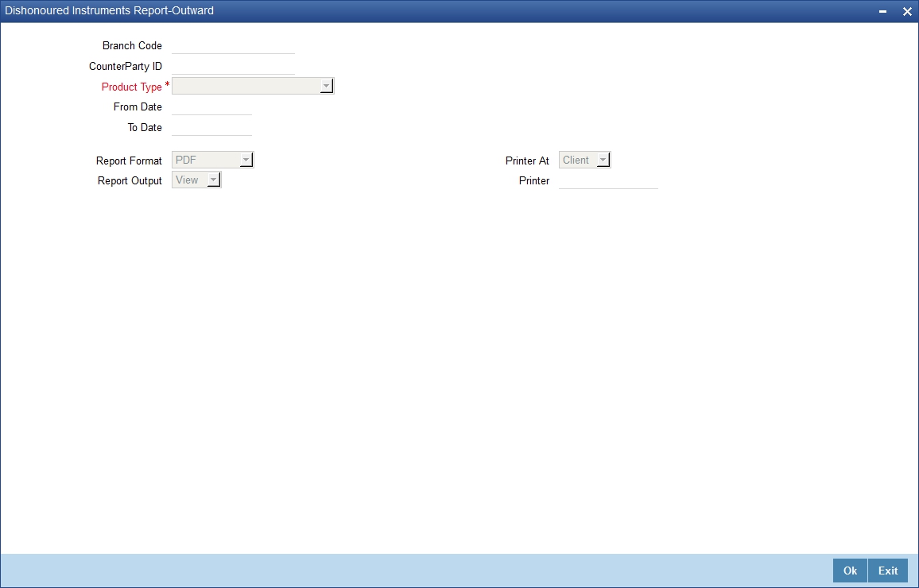The image size is (919, 588).
Task: Click the Ok button
Action: tap(850, 571)
